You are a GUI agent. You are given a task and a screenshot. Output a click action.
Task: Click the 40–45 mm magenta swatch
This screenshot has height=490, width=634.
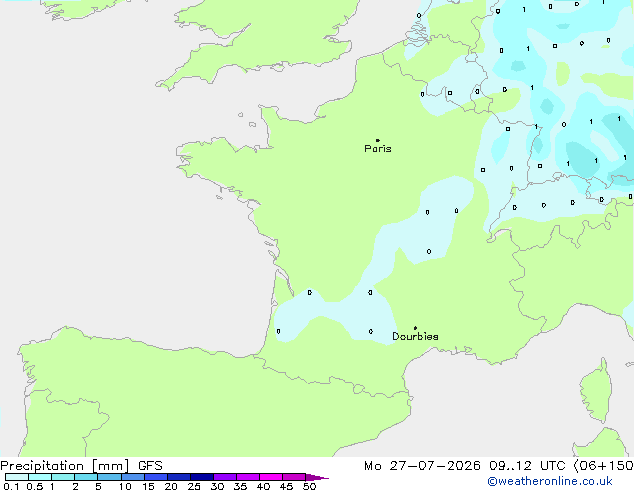(x=271, y=477)
